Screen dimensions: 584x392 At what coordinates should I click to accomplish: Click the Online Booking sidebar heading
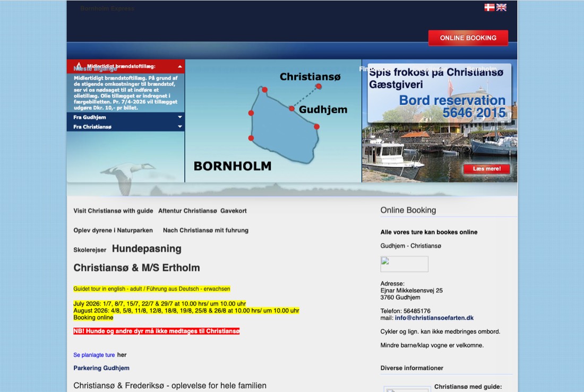point(408,210)
